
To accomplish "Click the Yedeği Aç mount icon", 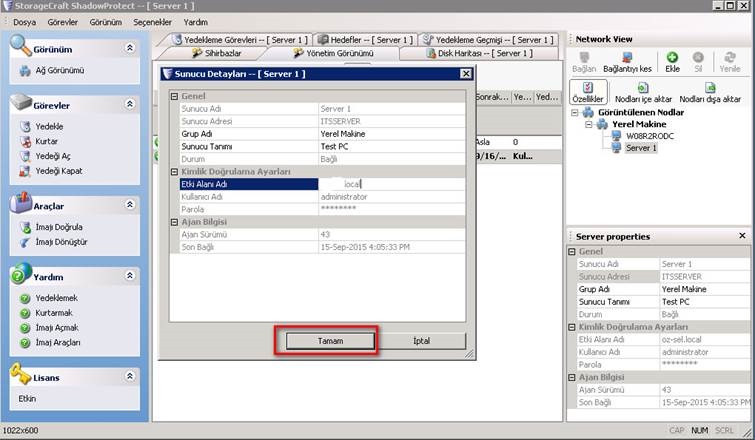I will (x=25, y=156).
